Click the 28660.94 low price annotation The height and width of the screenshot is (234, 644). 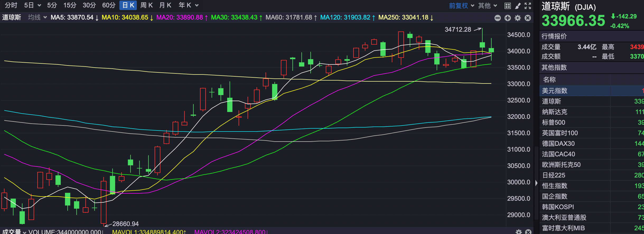coord(125,224)
